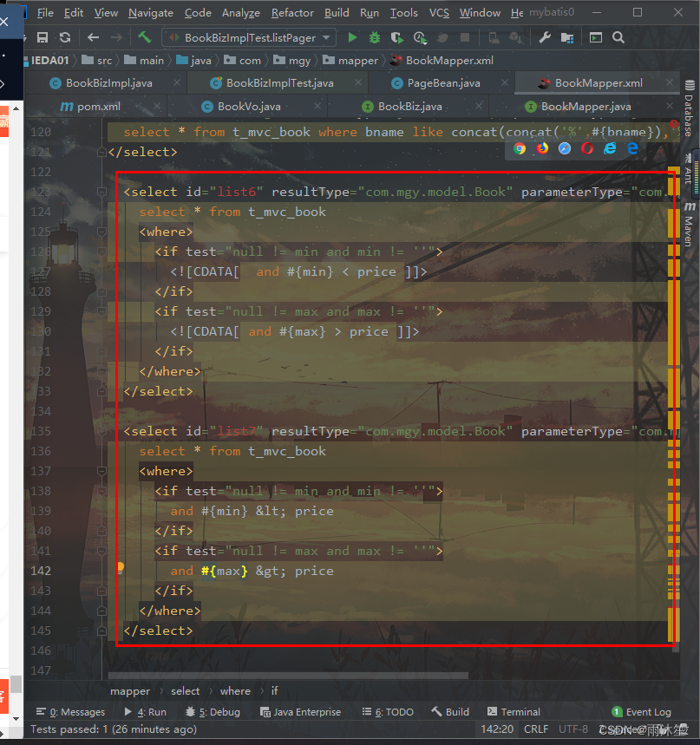Switch to BookBizImplTest.java tab
The height and width of the screenshot is (745, 700).
(280, 83)
